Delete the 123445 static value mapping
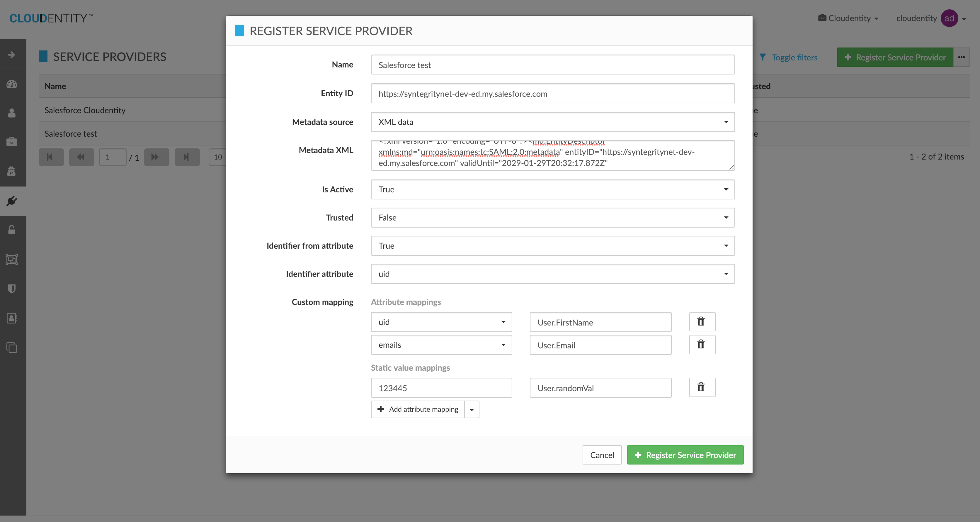 [702, 388]
